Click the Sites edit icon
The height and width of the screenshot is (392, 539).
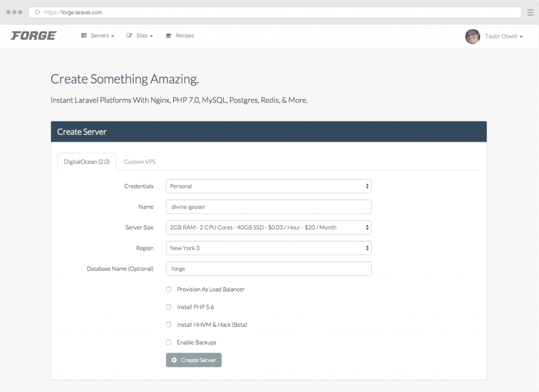pos(129,36)
